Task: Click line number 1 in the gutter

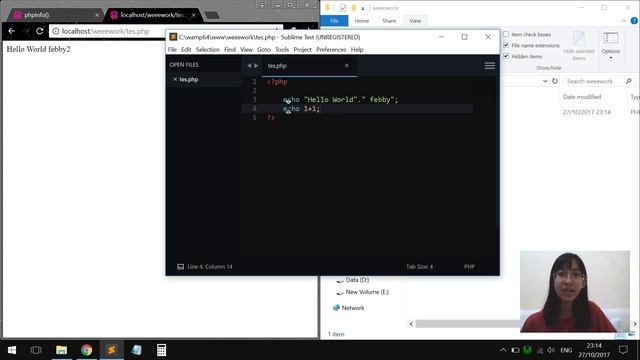Action: pos(254,82)
